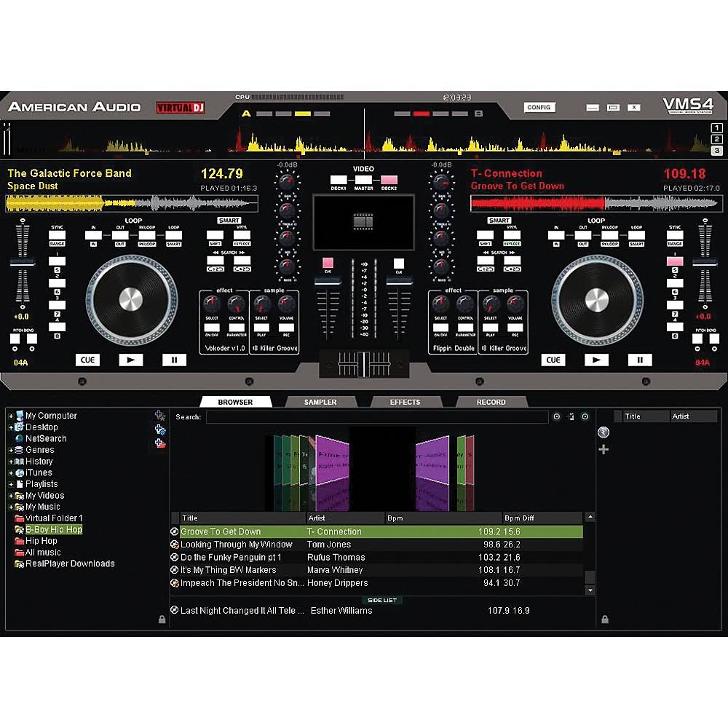Expand the My Computer tree node
This screenshot has height=728, width=728.
11,416
